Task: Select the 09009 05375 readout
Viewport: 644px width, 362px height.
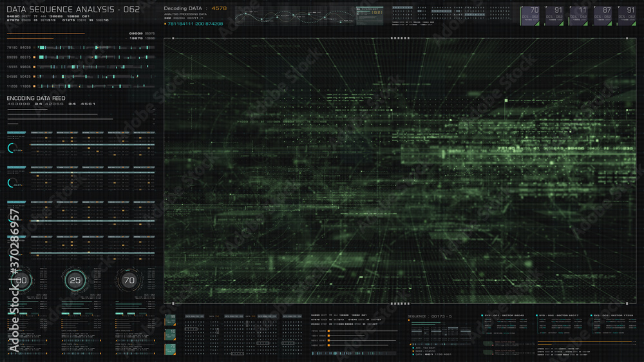Action: point(142,33)
